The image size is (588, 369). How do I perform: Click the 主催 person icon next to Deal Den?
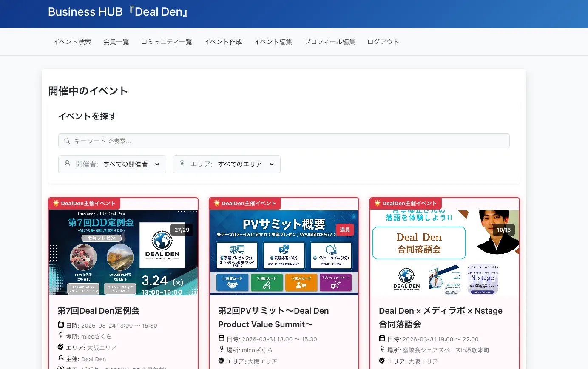61,358
